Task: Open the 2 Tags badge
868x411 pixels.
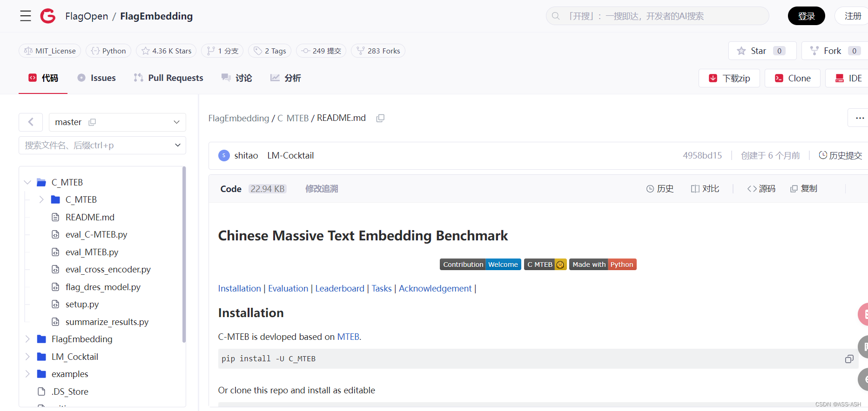Action: pyautogui.click(x=270, y=51)
